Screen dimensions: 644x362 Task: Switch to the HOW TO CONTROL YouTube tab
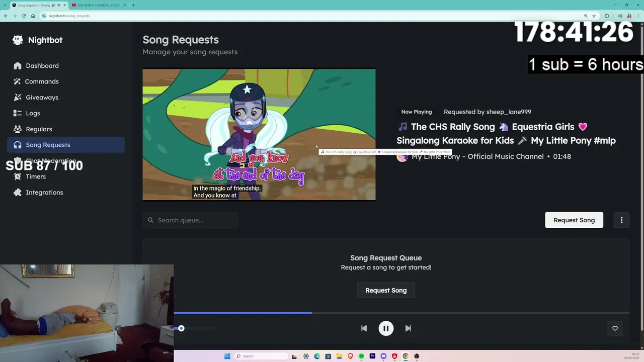(x=99, y=5)
